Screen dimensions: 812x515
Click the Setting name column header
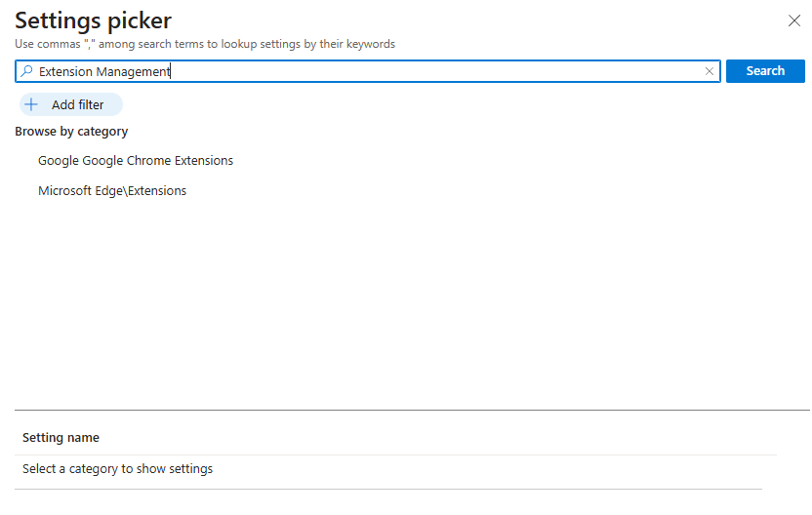point(61,438)
